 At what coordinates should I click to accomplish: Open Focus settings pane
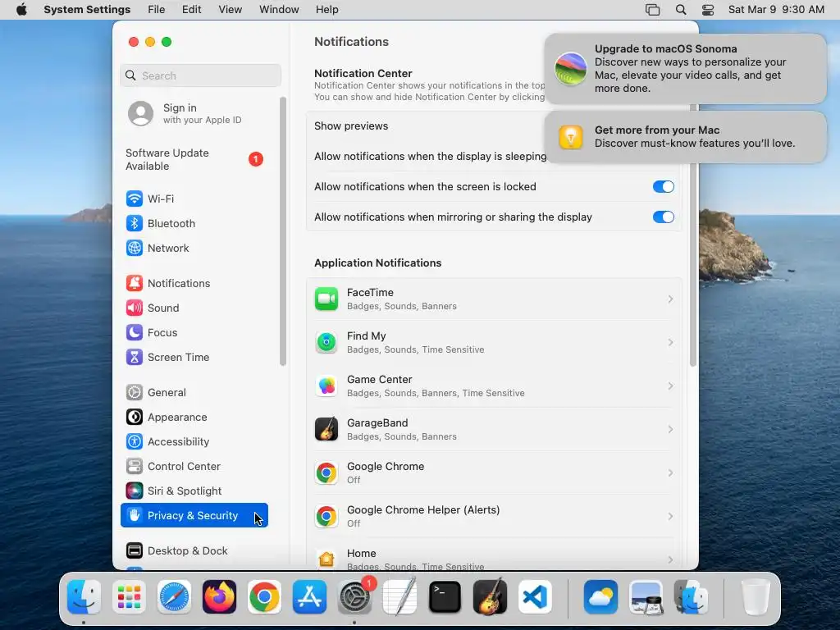pyautogui.click(x=194, y=333)
